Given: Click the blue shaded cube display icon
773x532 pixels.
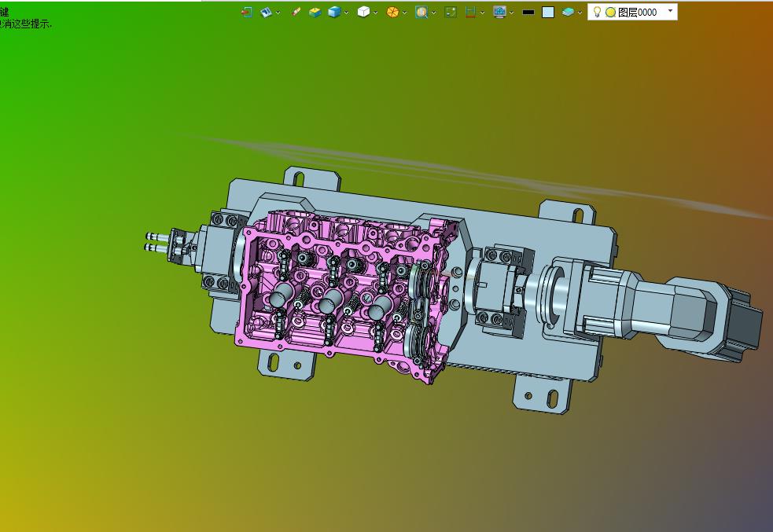Looking at the screenshot, I should tap(334, 13).
